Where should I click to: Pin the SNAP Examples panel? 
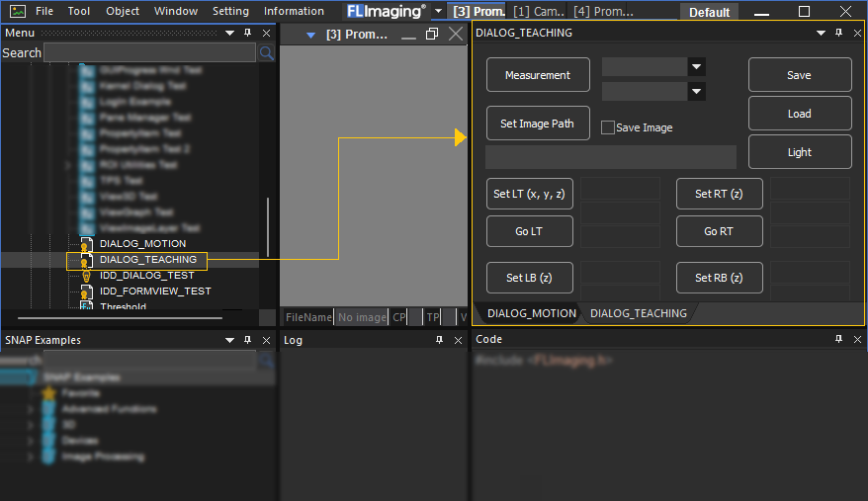247,340
